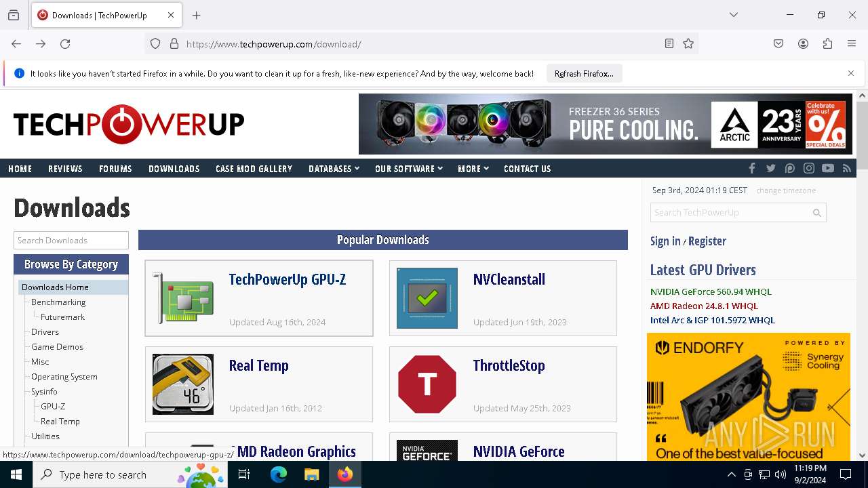Open Real Temp thermometer thumbnail
This screenshot has width=868, height=488.
click(x=183, y=384)
